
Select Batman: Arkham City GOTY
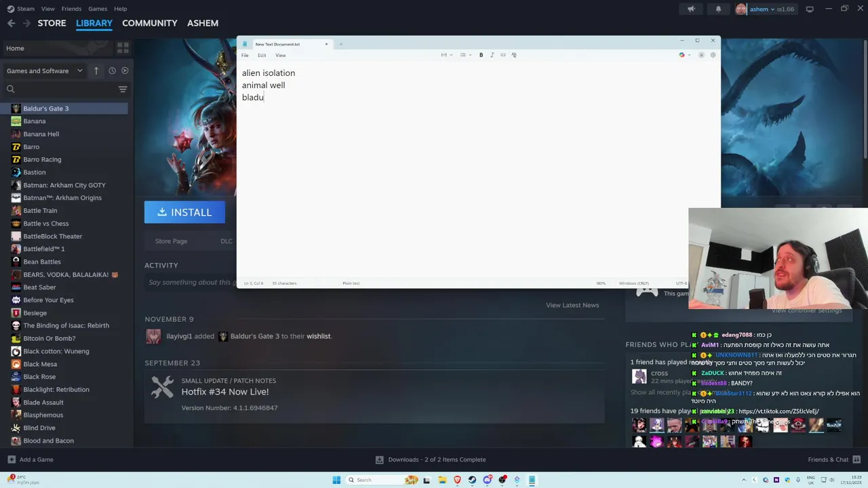[x=64, y=185]
